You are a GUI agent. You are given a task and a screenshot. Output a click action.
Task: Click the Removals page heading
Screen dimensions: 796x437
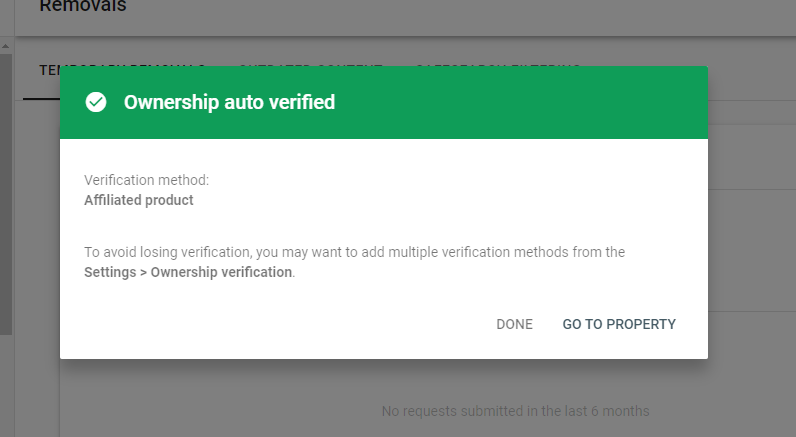[x=83, y=8]
